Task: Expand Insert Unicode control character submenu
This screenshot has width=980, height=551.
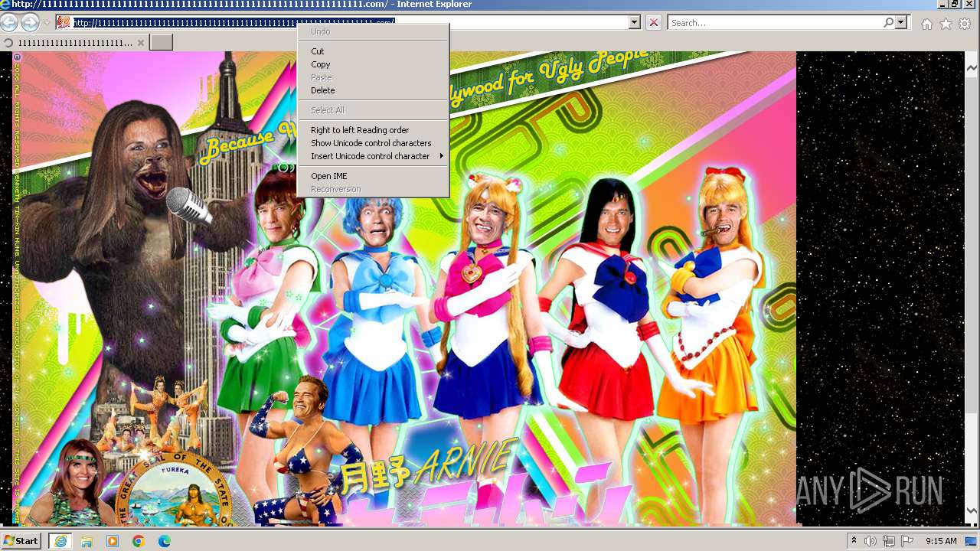Action: [x=373, y=156]
